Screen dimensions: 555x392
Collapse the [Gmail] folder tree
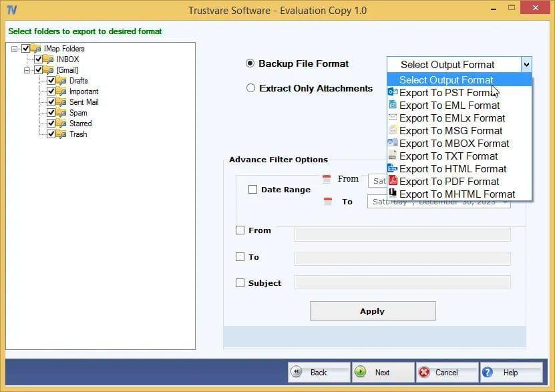tap(27, 70)
